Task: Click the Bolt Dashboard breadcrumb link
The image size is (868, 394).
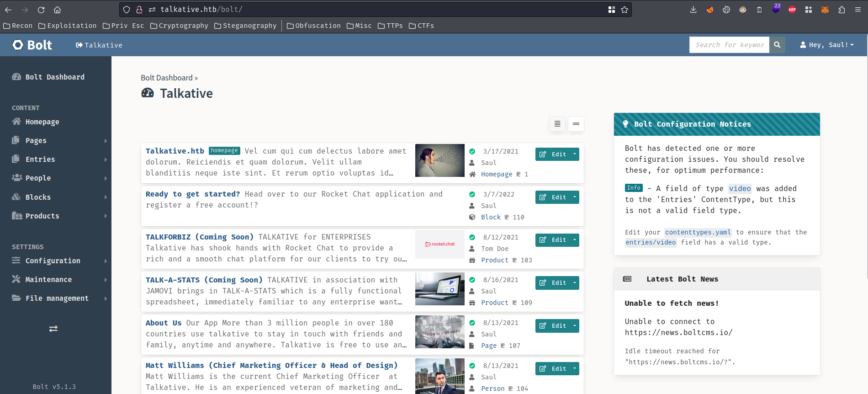Action: pyautogui.click(x=167, y=78)
